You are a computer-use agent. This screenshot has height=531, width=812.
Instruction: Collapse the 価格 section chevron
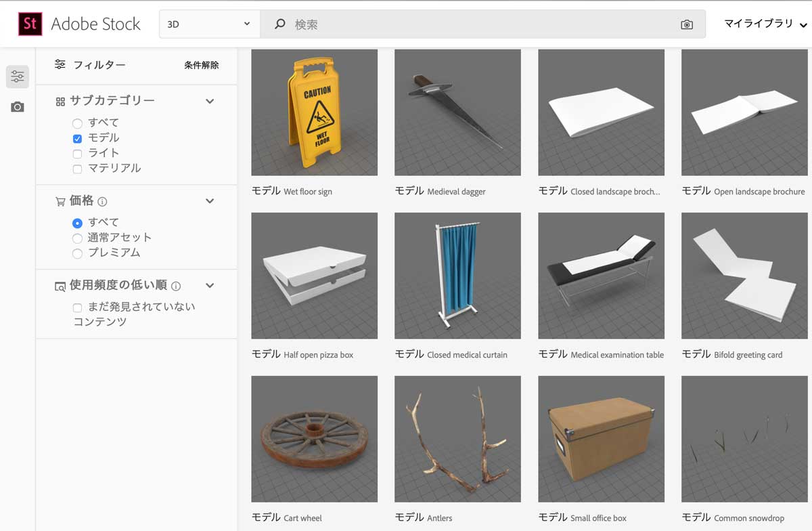210,201
